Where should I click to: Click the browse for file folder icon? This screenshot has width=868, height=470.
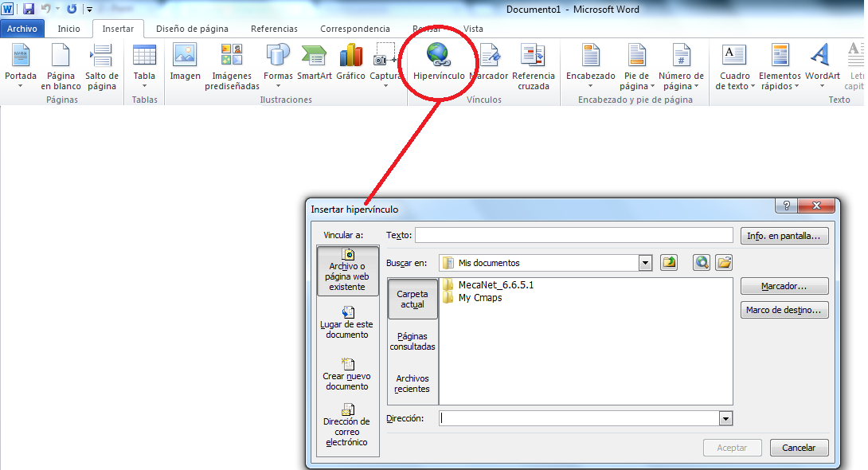click(x=724, y=262)
